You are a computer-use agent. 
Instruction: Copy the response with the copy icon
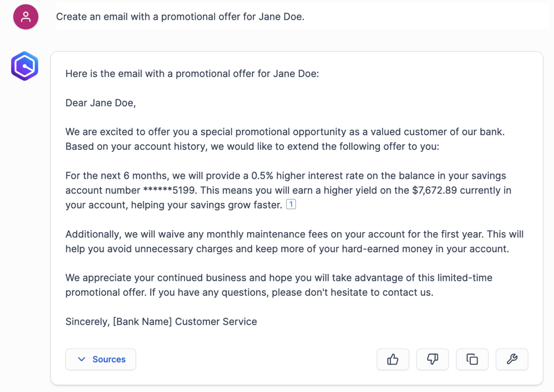point(472,359)
